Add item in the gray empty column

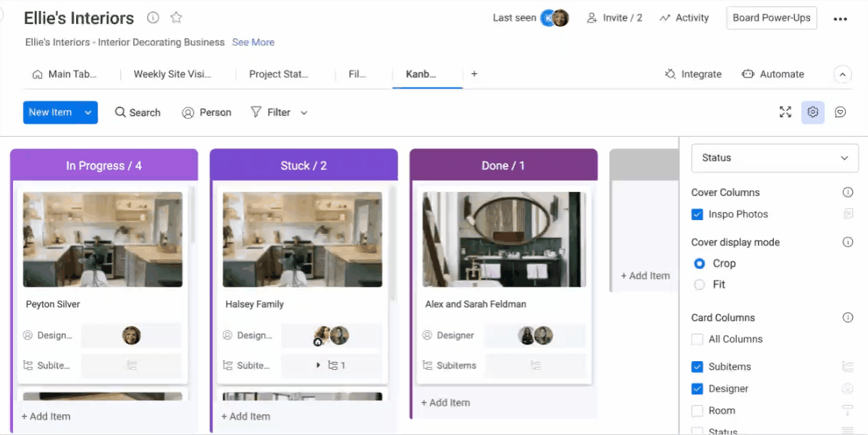coord(645,276)
